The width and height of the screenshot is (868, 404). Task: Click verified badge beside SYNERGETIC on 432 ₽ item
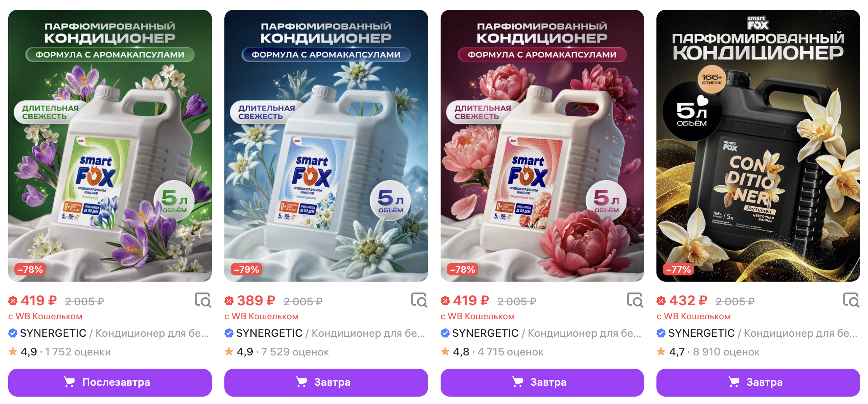[661, 333]
